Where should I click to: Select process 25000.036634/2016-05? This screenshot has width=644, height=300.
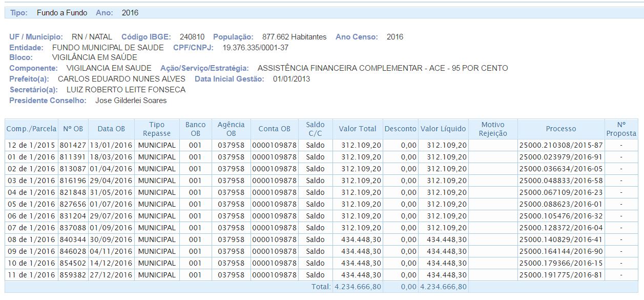[561, 169]
